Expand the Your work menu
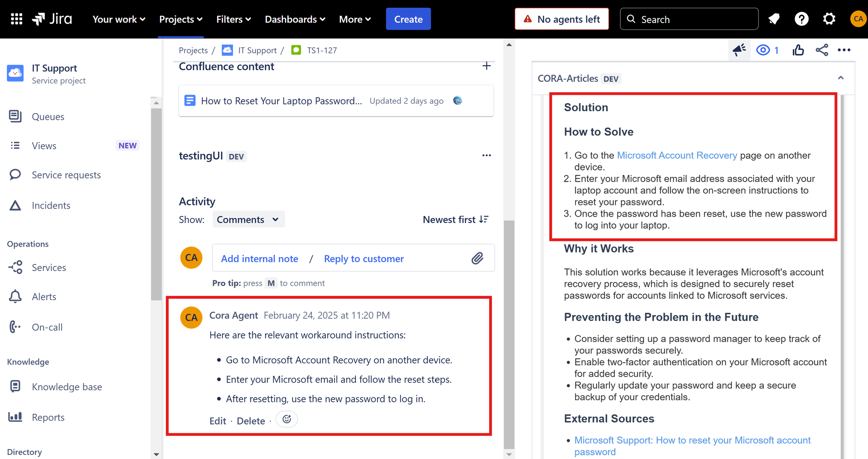 coord(119,19)
